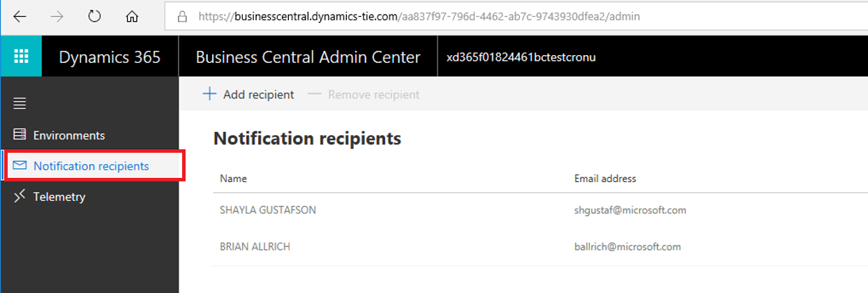Screen dimensions: 868x293
Task: Click the Environments server icon
Action: coord(20,135)
